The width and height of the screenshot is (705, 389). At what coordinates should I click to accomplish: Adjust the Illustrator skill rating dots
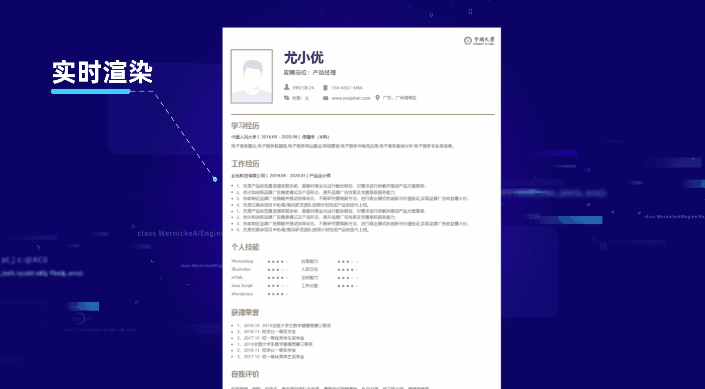click(x=277, y=269)
